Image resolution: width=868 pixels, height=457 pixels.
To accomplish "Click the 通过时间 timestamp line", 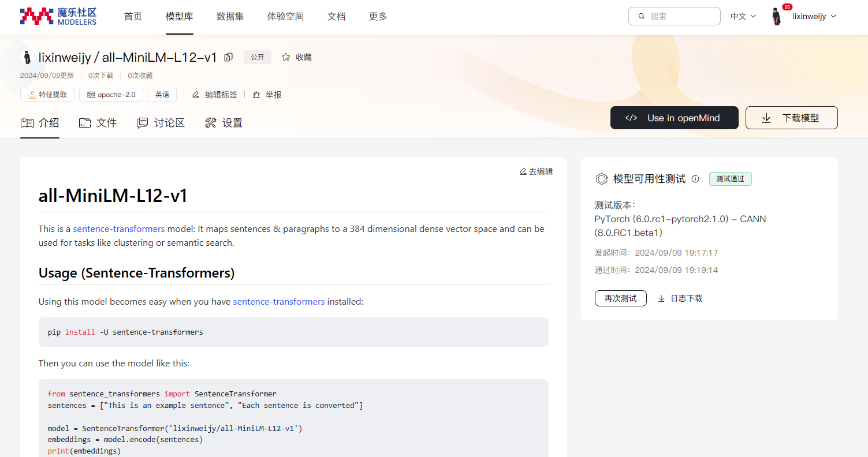I will point(657,270).
